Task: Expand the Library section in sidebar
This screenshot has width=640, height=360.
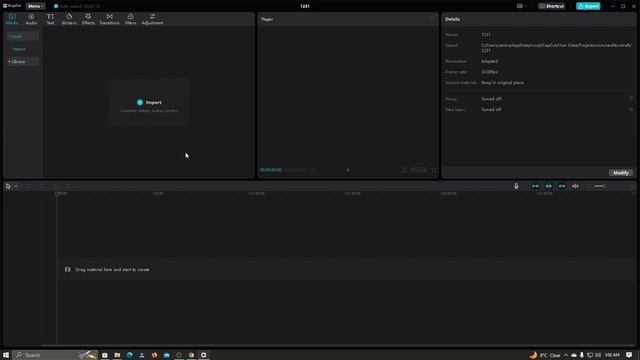Action: 22,62
